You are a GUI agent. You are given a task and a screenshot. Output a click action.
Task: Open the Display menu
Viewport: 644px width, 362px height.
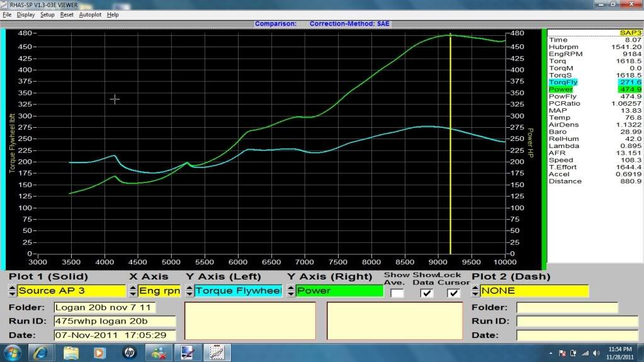pyautogui.click(x=26, y=14)
